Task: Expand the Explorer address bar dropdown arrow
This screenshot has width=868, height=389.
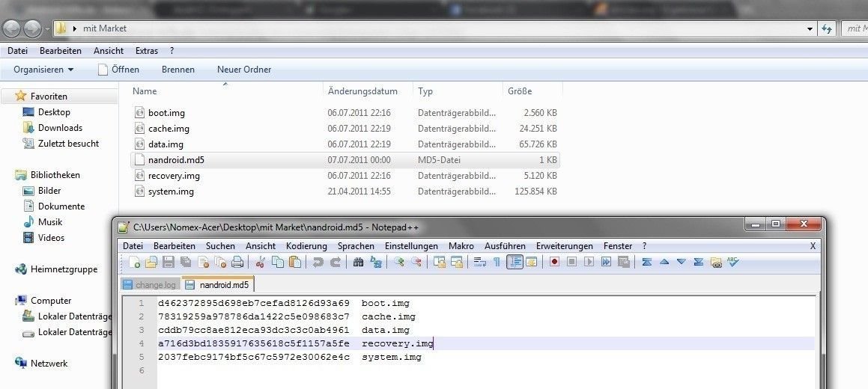Action: (810, 28)
